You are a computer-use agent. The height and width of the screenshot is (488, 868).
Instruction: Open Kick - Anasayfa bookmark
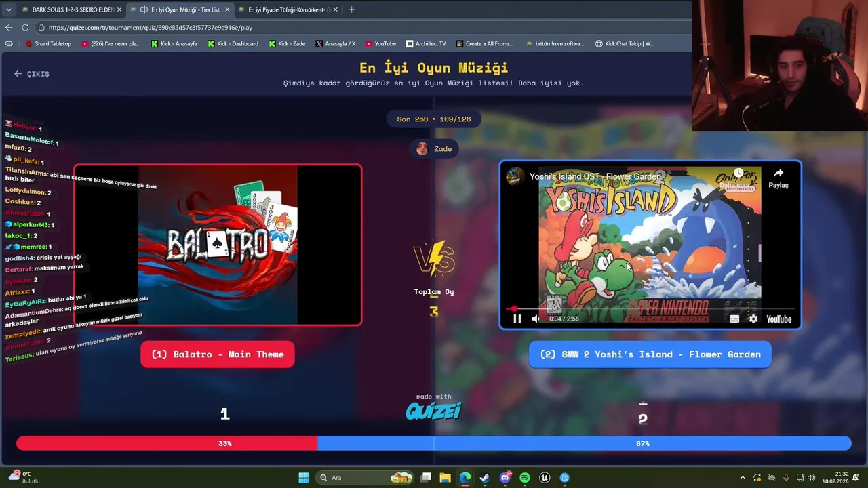(x=174, y=44)
